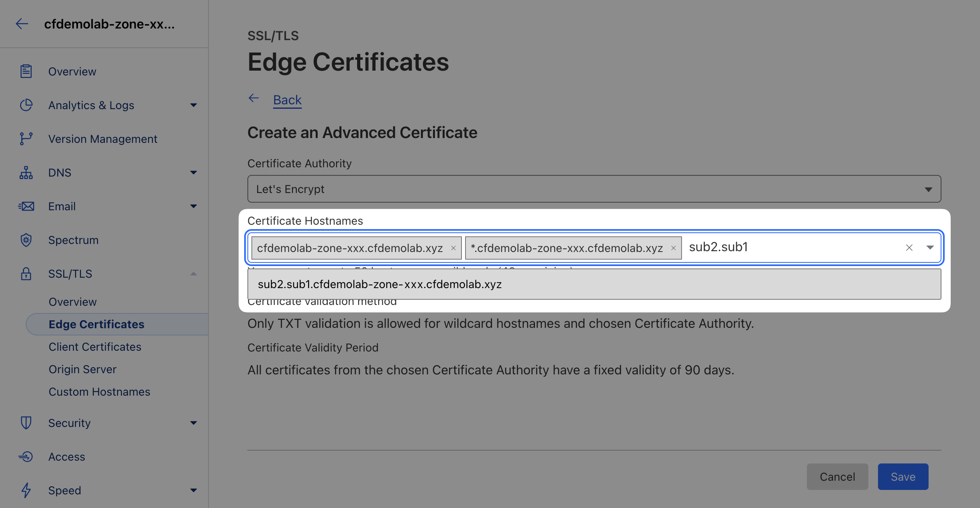The image size is (980, 508).
Task: Open Version Management
Action: [103, 139]
